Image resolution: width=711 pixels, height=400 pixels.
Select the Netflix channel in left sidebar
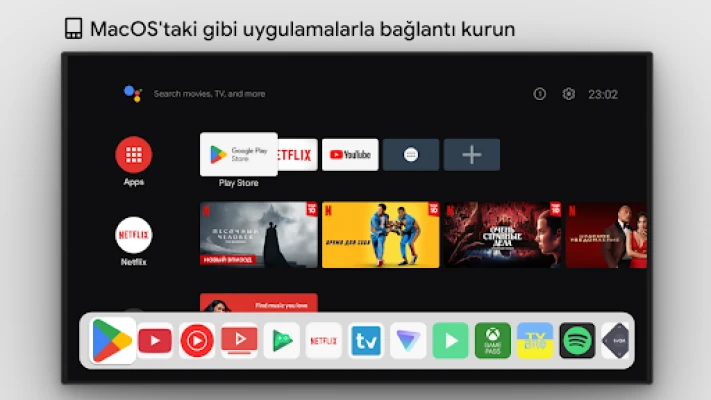tap(134, 235)
